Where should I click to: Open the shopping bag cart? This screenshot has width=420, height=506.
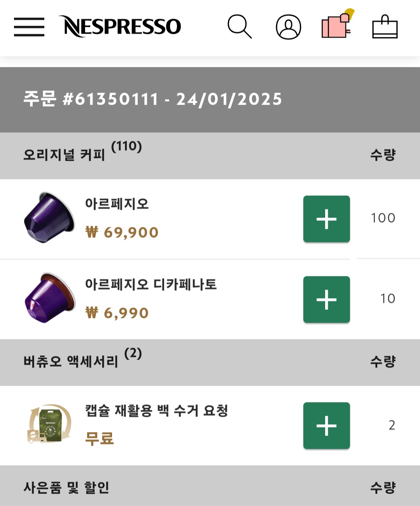click(x=385, y=27)
